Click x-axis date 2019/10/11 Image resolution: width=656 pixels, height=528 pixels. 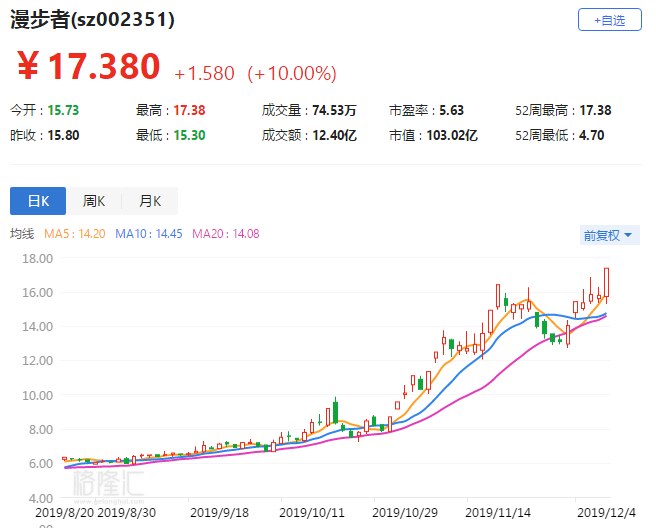[x=312, y=513]
